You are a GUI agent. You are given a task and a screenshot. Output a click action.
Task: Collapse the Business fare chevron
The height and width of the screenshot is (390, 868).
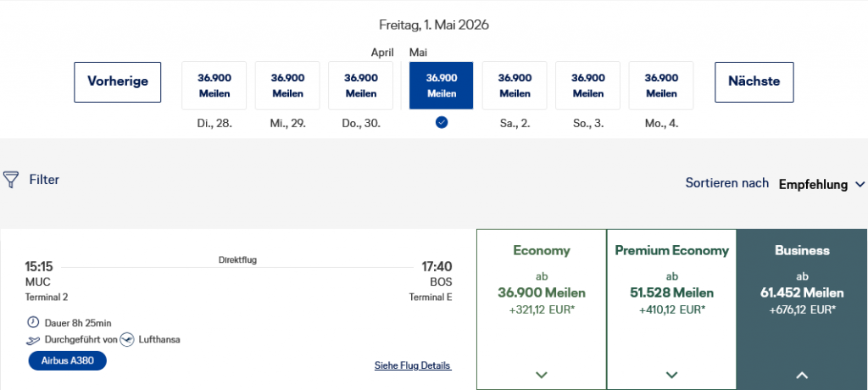(x=802, y=374)
